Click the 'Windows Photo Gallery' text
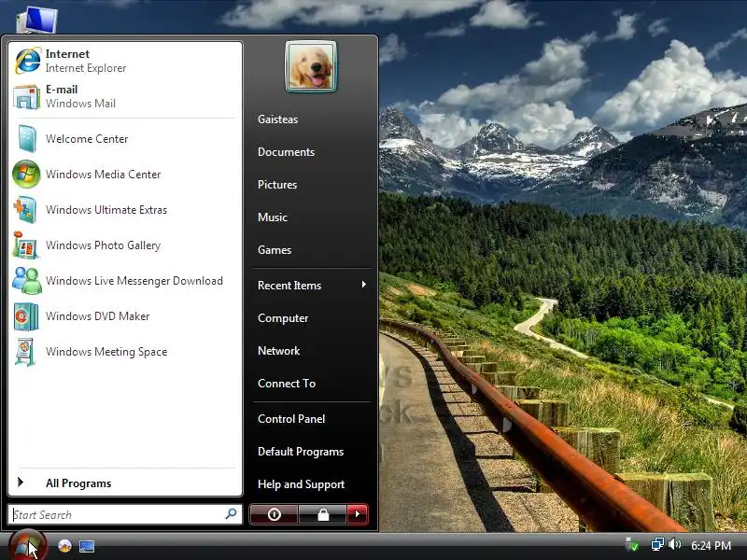The height and width of the screenshot is (560, 747). pyautogui.click(x=103, y=245)
